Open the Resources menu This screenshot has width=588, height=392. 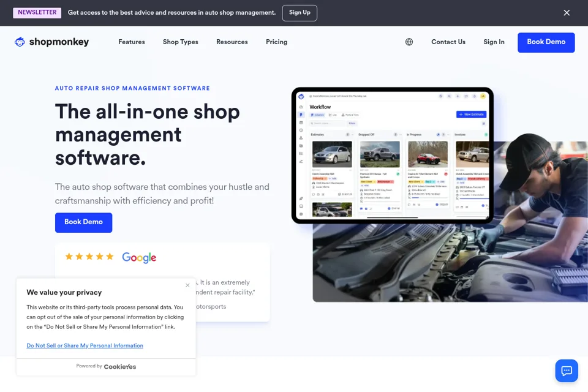point(232,42)
